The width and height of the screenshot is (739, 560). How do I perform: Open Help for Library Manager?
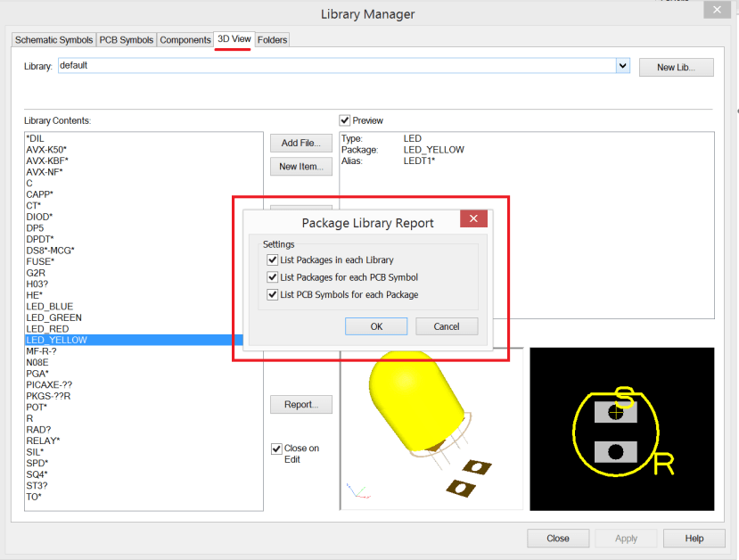(694, 538)
